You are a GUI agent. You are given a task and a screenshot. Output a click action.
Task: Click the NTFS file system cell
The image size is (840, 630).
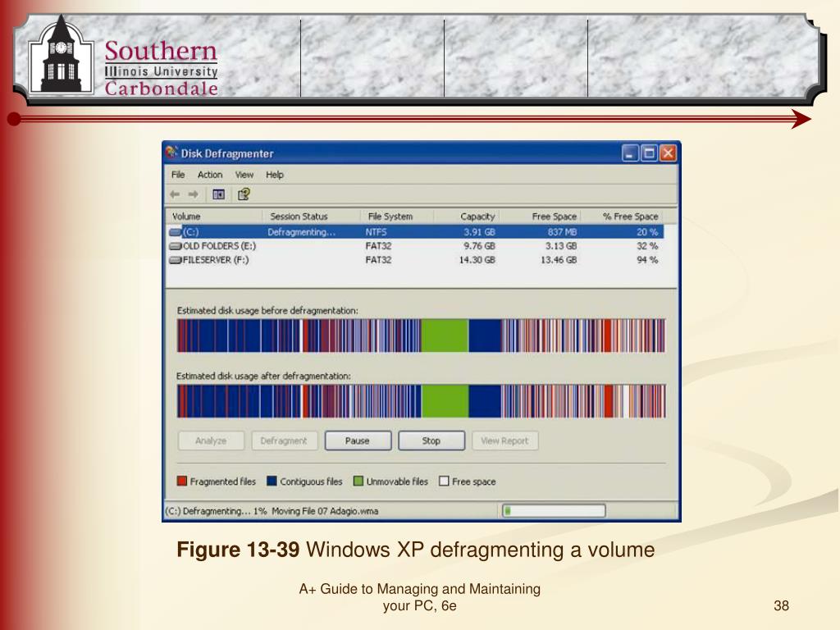[376, 232]
